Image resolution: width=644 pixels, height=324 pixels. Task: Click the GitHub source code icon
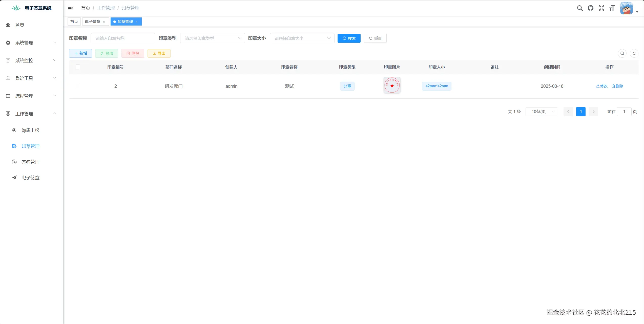[591, 8]
